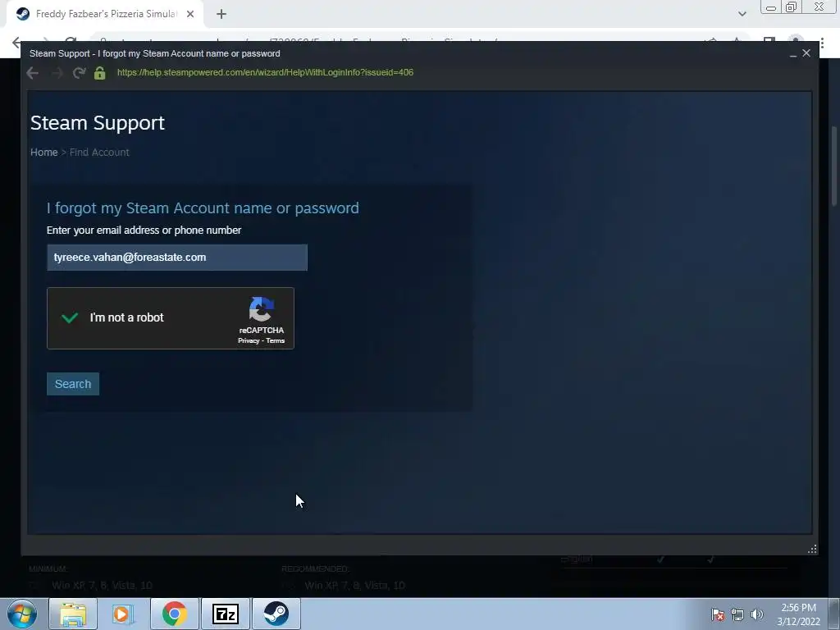Select the I forgot my Steam Account heading
The width and height of the screenshot is (840, 630).
pos(203,208)
